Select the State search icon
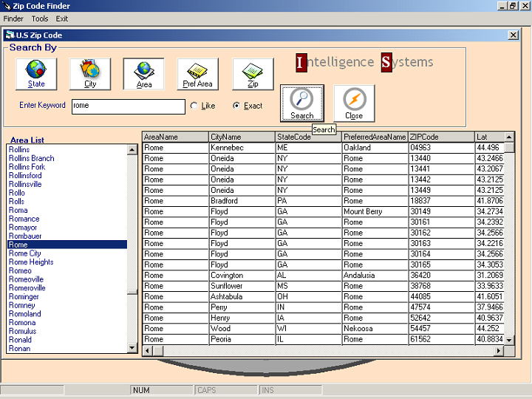 click(36, 73)
